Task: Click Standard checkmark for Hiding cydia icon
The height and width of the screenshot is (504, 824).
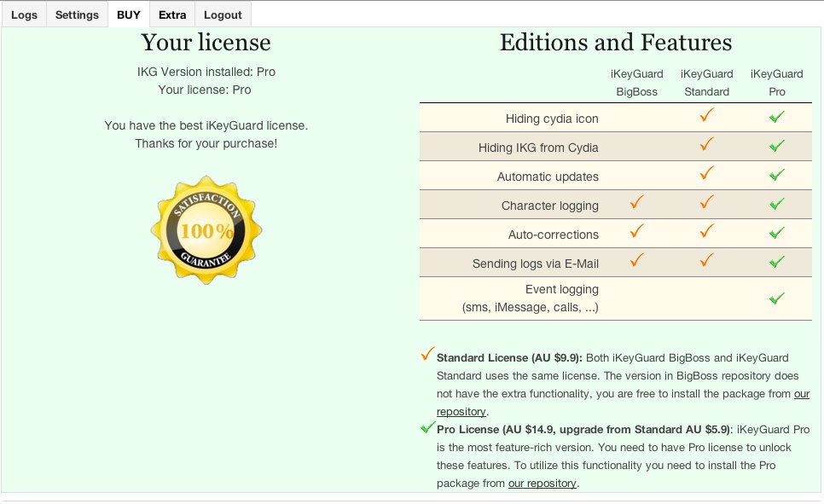Action: coord(706,117)
